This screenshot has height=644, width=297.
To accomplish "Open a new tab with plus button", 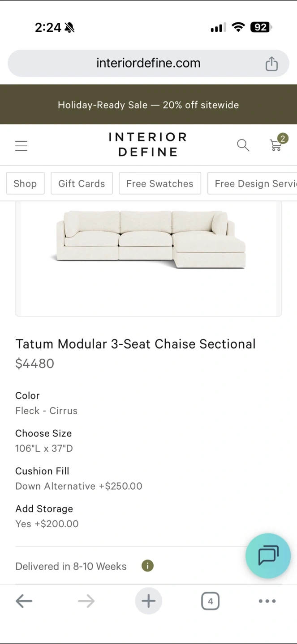I will (148, 601).
